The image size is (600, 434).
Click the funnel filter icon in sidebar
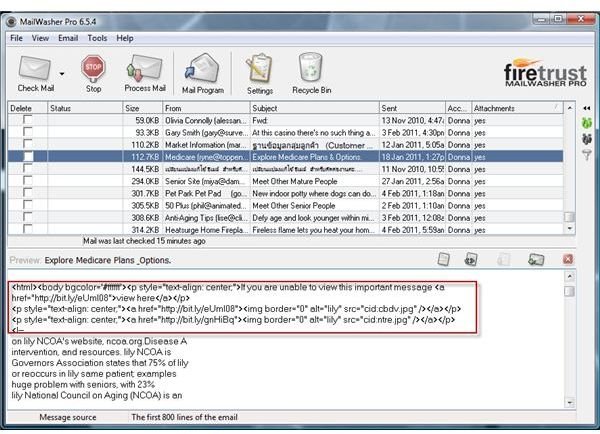point(587,155)
